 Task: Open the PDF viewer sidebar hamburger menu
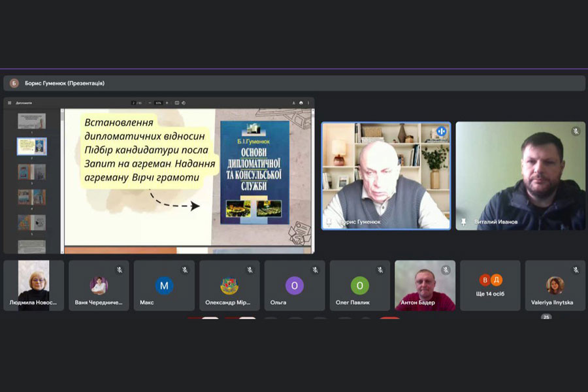(x=9, y=103)
